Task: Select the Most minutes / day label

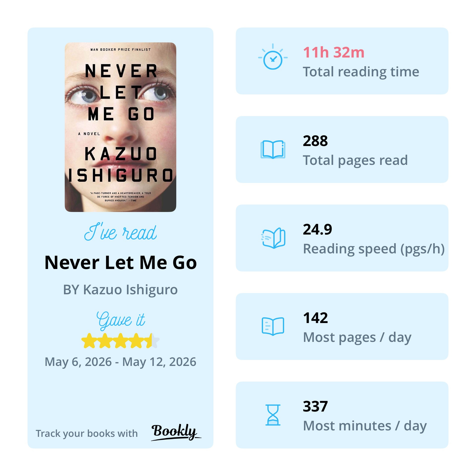Action: click(365, 426)
